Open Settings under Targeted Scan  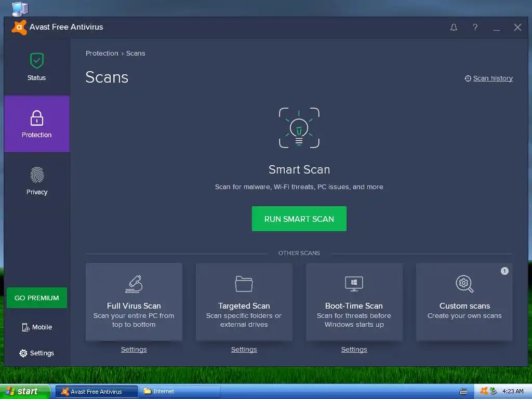click(244, 350)
